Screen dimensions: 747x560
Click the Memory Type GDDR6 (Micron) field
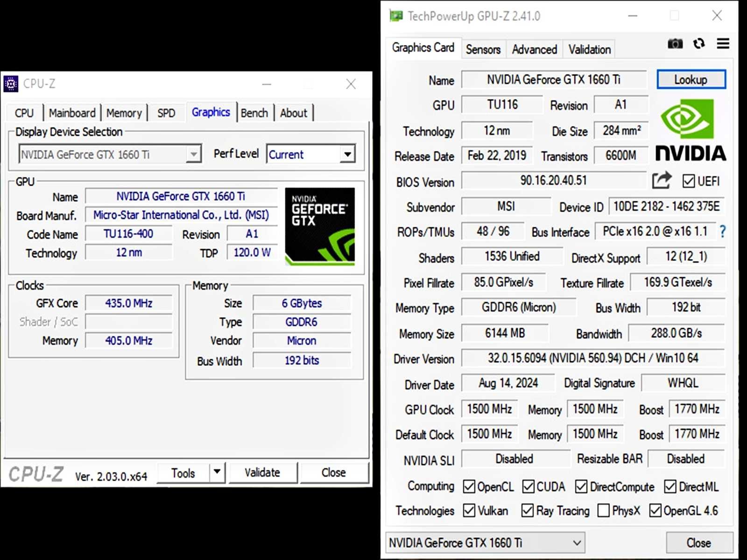[519, 308]
